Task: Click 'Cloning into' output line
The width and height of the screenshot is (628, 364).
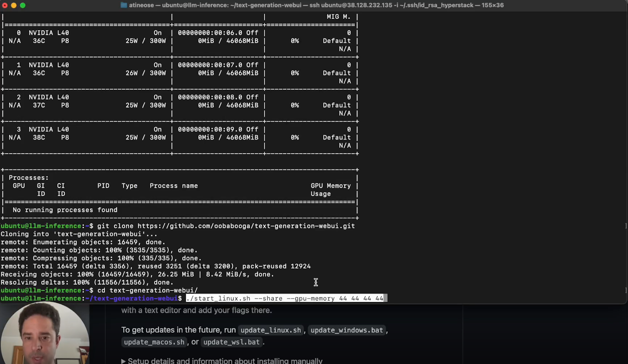Action: [x=79, y=234]
